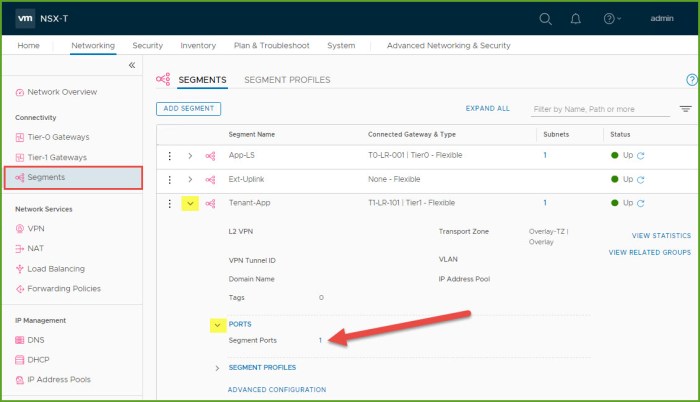
Task: Open the Segment Profiles tab
Action: (287, 80)
